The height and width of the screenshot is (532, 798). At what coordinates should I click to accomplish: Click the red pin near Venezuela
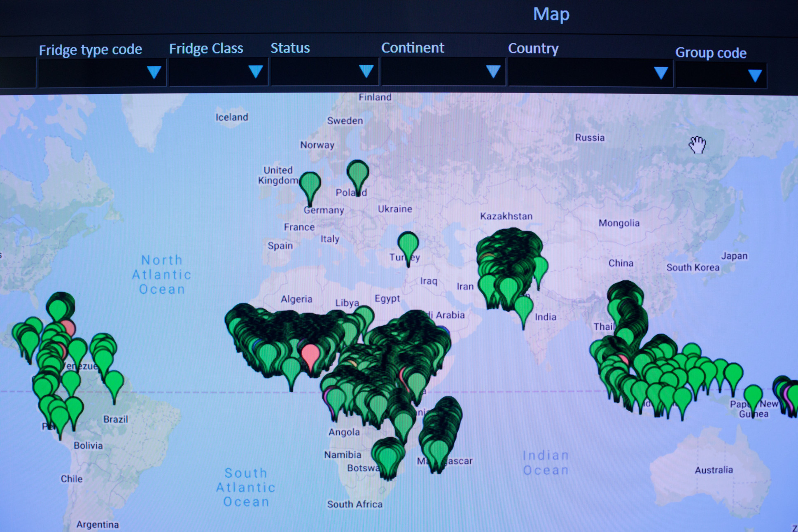pyautogui.click(x=69, y=328)
